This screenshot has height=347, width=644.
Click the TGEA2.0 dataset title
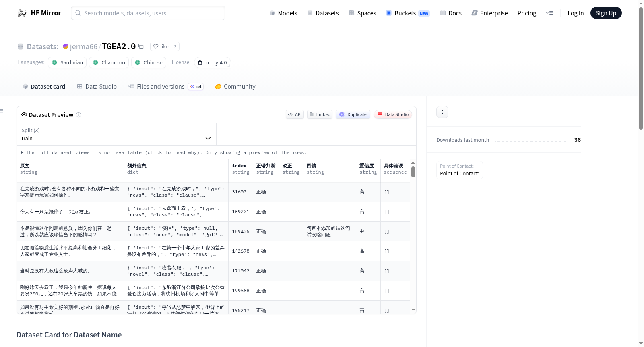click(119, 46)
